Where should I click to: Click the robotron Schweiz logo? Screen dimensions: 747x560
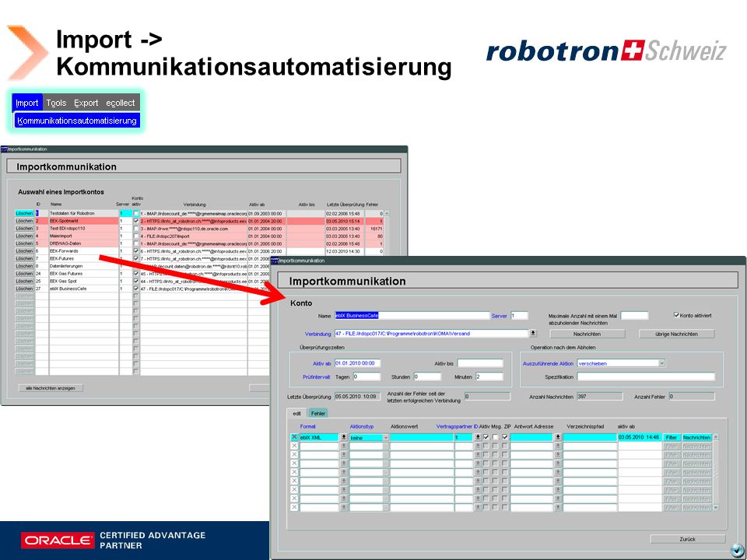tap(606, 51)
